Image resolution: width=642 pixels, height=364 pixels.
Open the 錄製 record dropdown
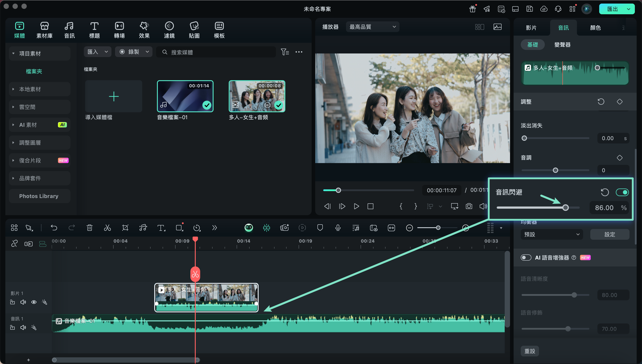coord(134,52)
